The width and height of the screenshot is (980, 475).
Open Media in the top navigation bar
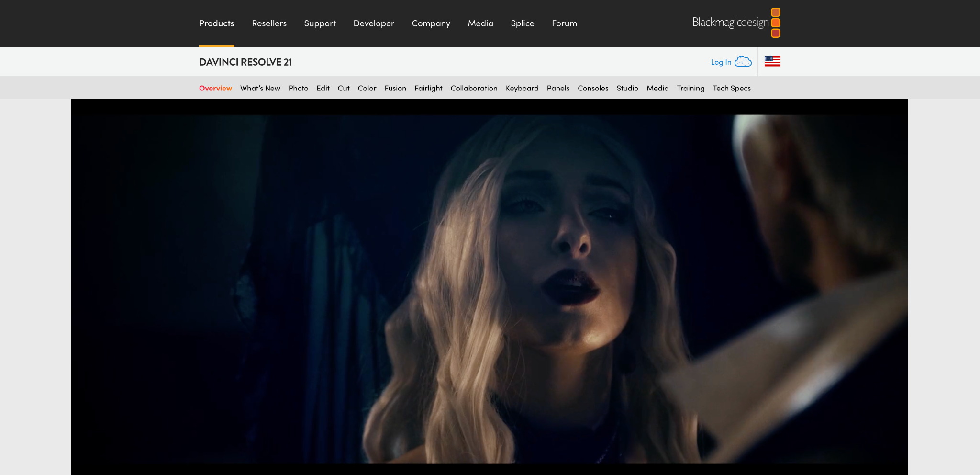pos(480,23)
